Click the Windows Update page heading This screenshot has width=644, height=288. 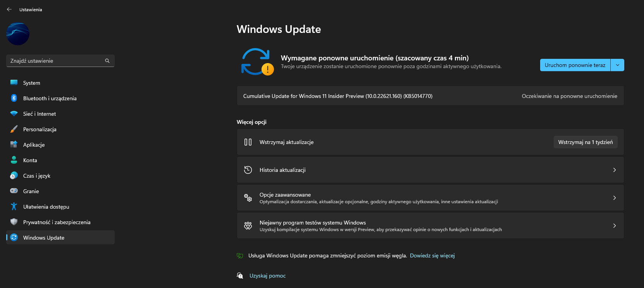pyautogui.click(x=279, y=29)
